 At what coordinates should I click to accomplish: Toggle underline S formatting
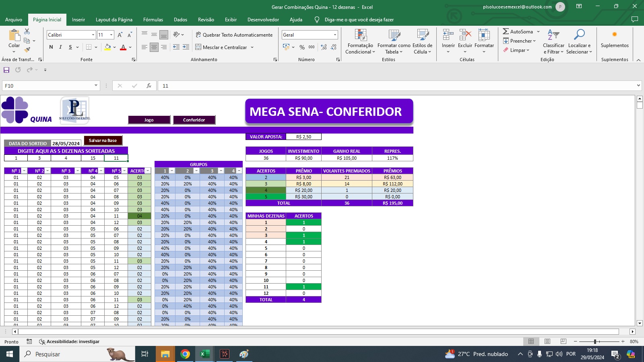point(70,47)
